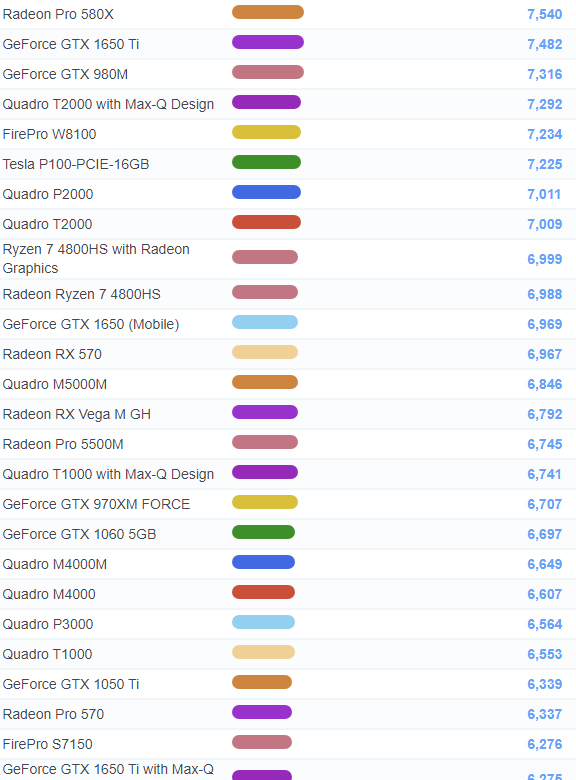Click the blue bar for Quadro P2000

click(266, 192)
